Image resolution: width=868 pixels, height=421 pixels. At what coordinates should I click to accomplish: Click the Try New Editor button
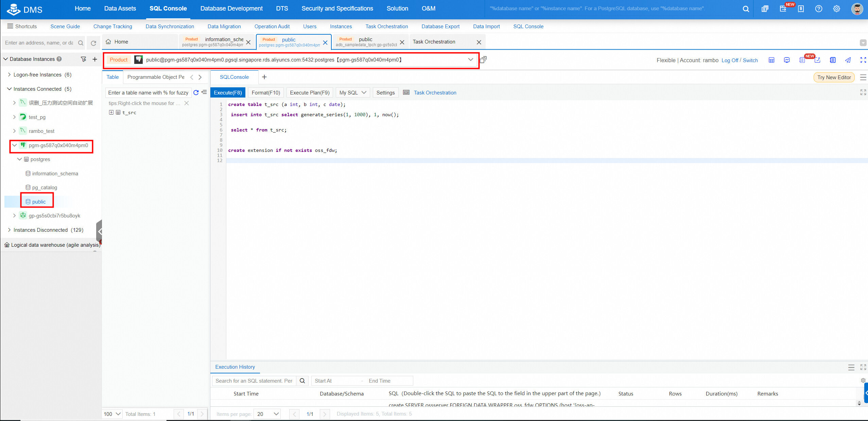pos(834,77)
